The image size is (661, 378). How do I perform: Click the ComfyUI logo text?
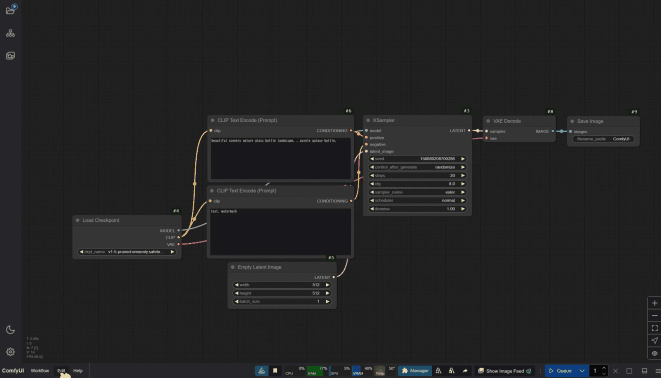13,371
